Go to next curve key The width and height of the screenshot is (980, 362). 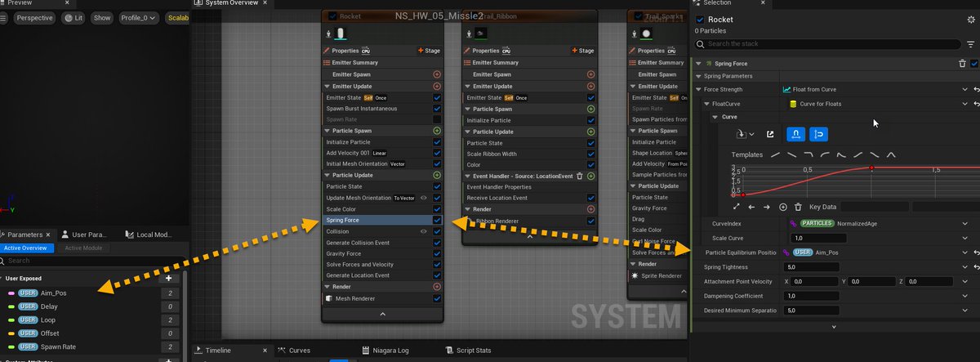coord(767,207)
